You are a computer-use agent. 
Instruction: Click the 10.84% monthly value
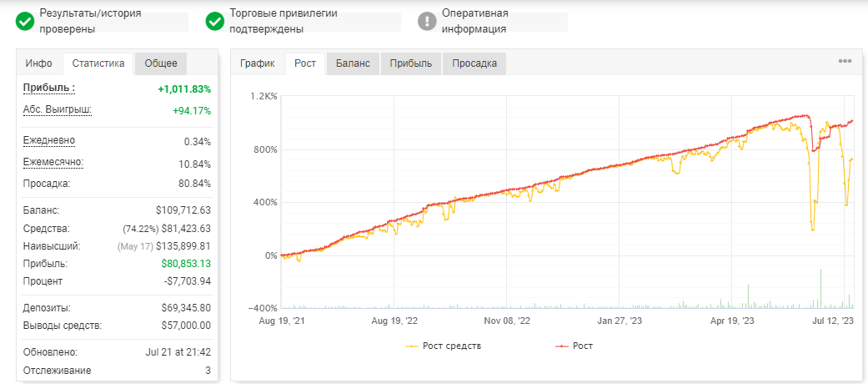[x=195, y=164]
